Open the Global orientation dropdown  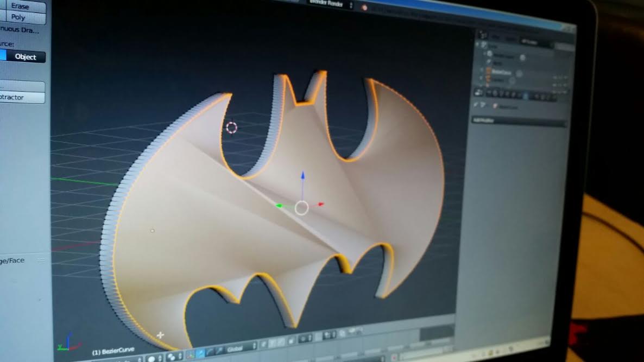coord(241,348)
